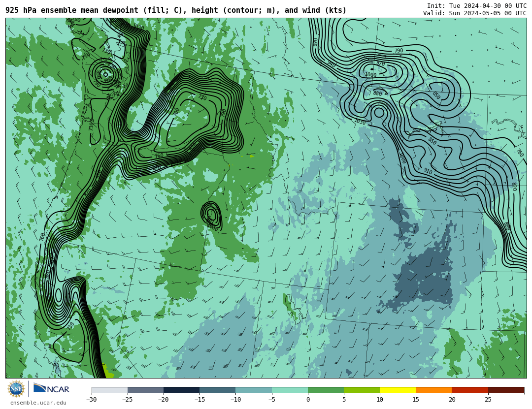
Task: Click the 20 colorbar tick label
Action: click(452, 400)
